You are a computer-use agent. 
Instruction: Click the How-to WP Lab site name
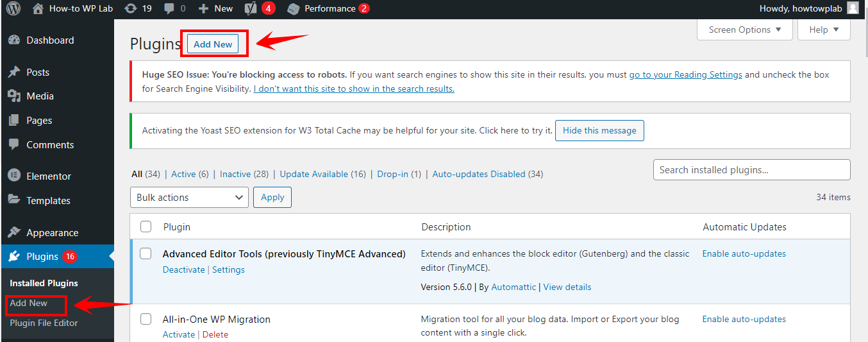[x=81, y=8]
